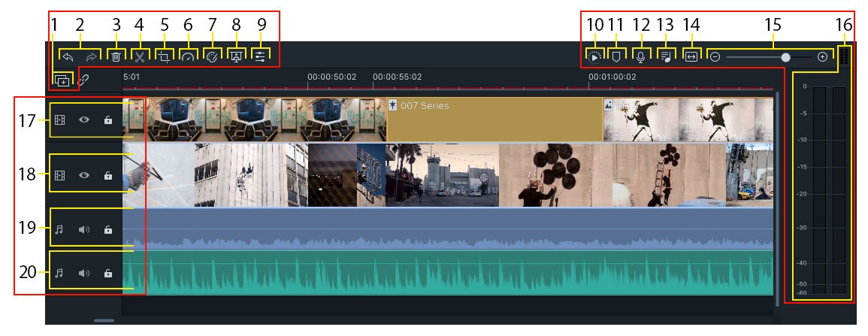This screenshot has width=868, height=336.
Task: Click the music note icon of the green audio track
Action: click(x=59, y=273)
